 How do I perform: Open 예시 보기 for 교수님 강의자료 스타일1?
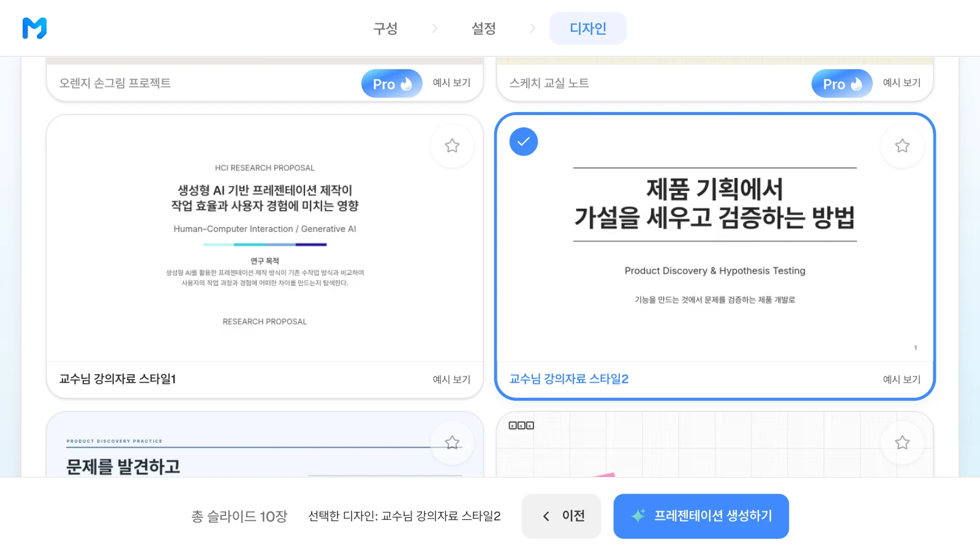(452, 380)
